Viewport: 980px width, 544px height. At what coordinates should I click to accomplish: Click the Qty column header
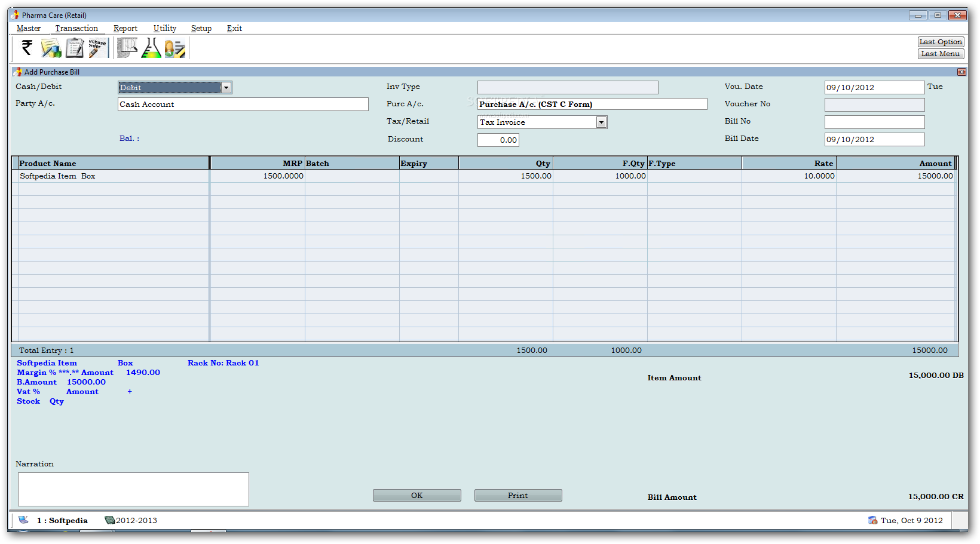click(x=506, y=164)
